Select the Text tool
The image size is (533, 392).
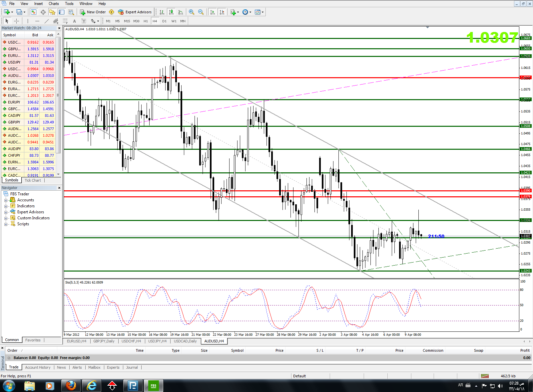[x=74, y=21]
